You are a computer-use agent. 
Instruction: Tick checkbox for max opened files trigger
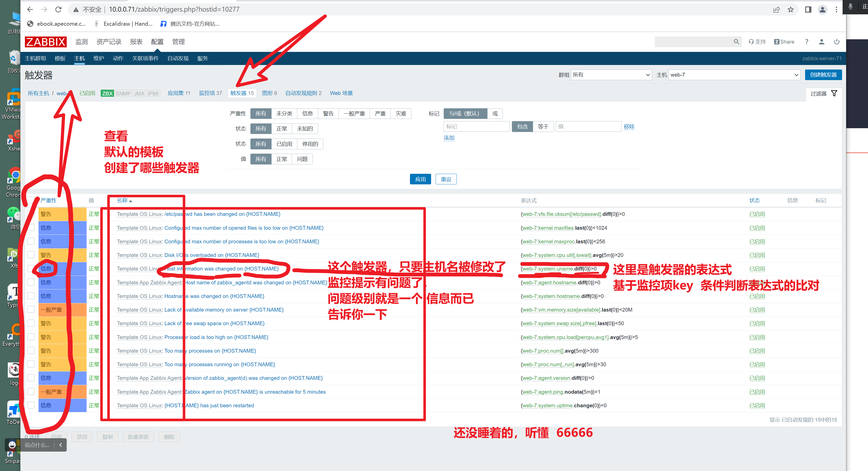[x=31, y=228]
